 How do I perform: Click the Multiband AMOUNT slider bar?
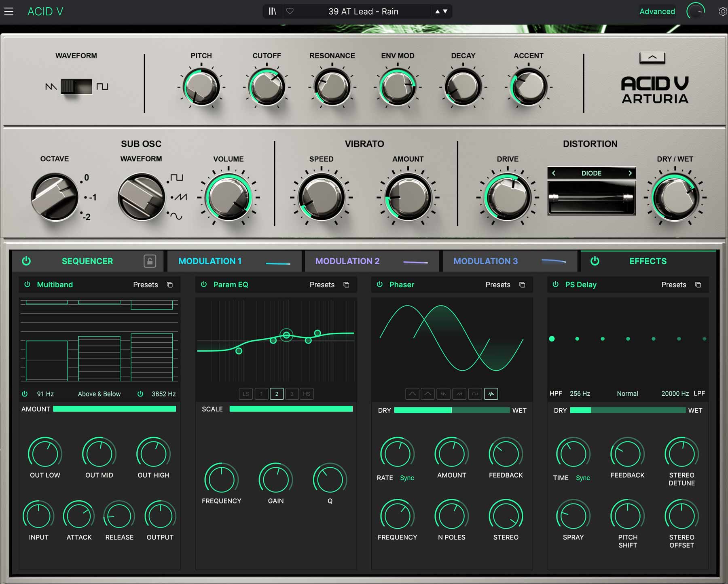pos(114,409)
